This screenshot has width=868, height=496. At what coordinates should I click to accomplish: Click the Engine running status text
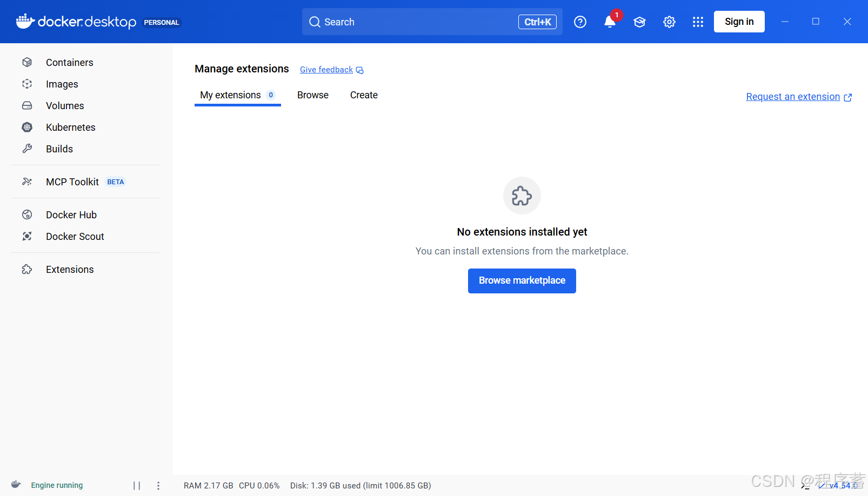click(57, 485)
